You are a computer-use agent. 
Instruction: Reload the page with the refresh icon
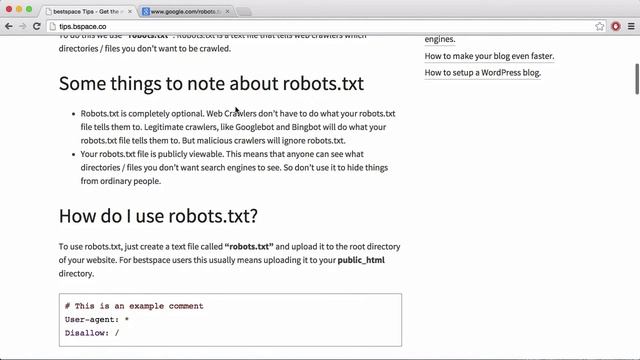37,26
